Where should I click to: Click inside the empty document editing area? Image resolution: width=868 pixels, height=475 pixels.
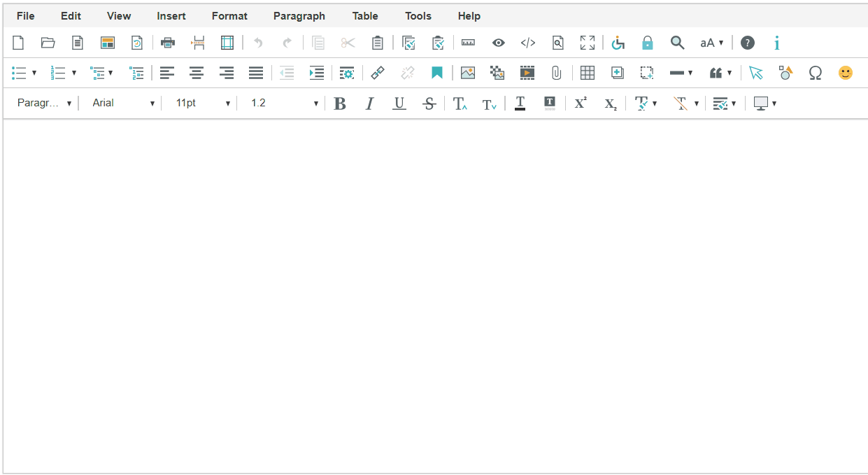435,296
